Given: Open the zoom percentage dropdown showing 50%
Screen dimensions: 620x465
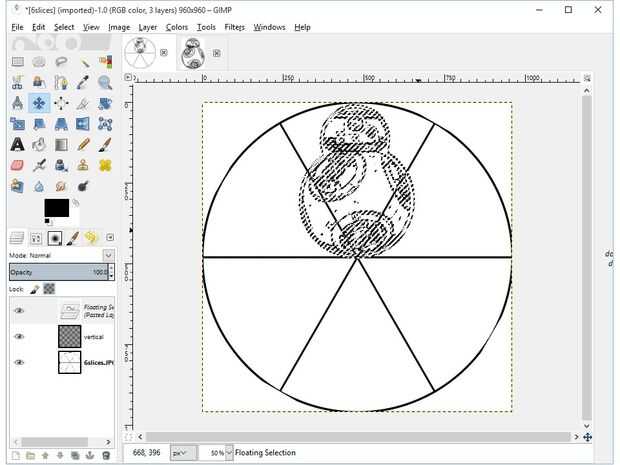Looking at the screenshot, I should coord(229,453).
